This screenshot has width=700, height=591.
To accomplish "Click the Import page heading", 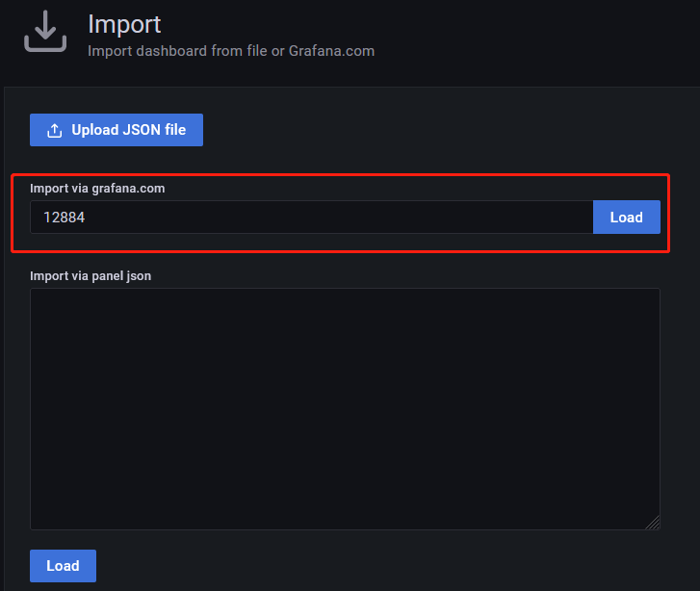I will click(124, 23).
